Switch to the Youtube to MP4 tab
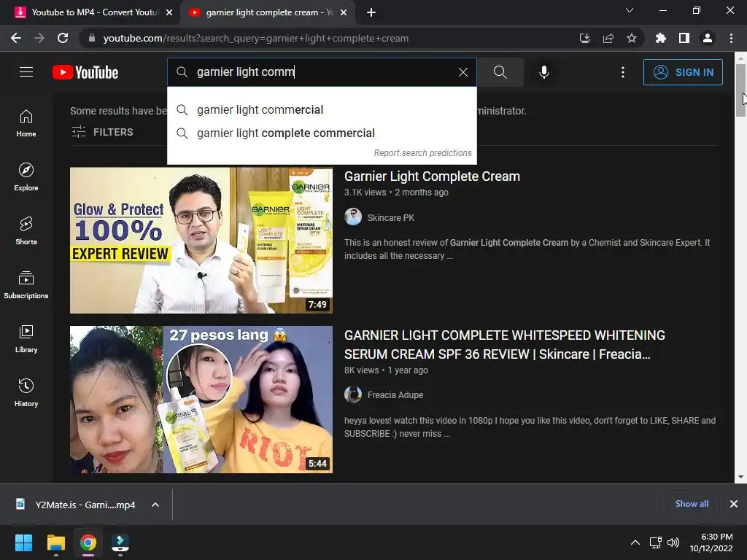 [90, 12]
